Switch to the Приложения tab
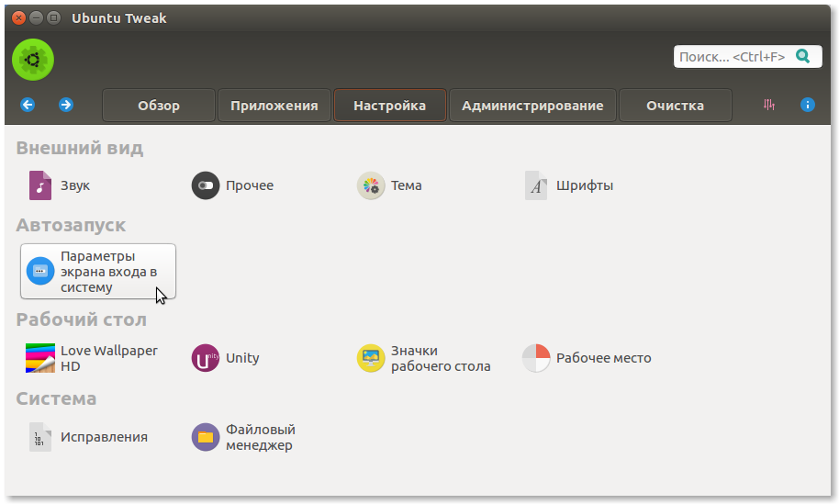This screenshot has height=504, width=839. point(274,106)
